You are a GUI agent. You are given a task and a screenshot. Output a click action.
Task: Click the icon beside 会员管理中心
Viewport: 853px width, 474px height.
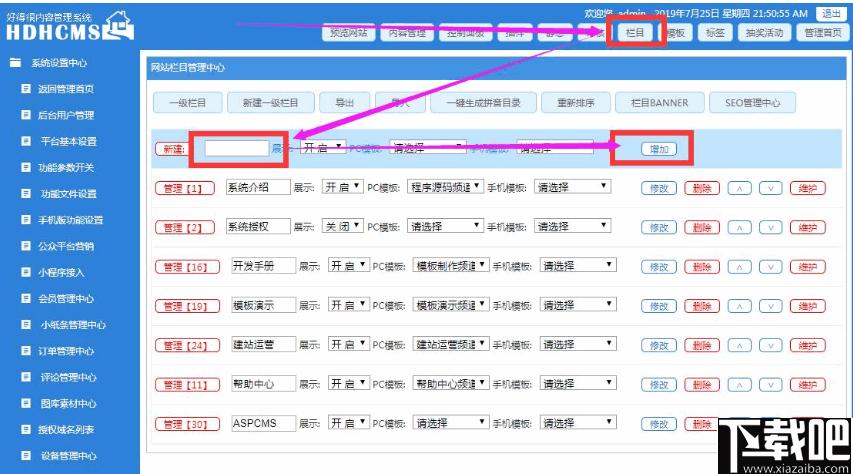click(x=26, y=298)
